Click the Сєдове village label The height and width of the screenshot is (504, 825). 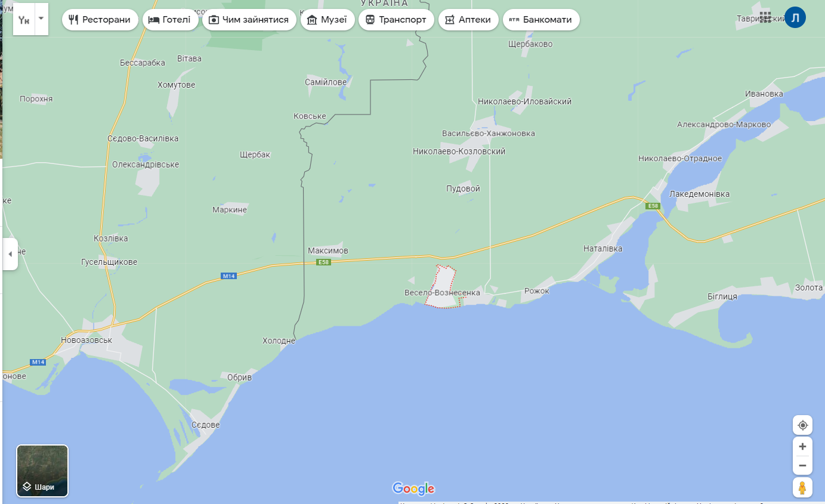coord(206,425)
